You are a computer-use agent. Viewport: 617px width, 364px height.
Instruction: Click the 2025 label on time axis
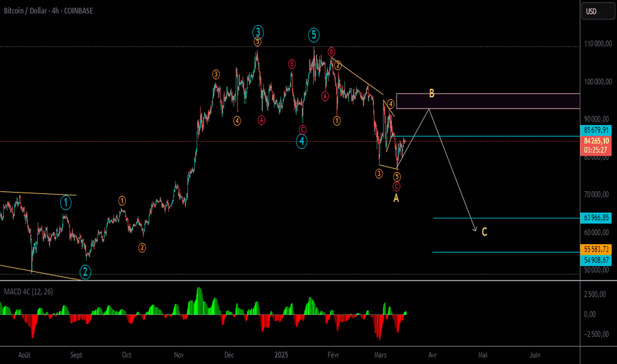click(281, 355)
